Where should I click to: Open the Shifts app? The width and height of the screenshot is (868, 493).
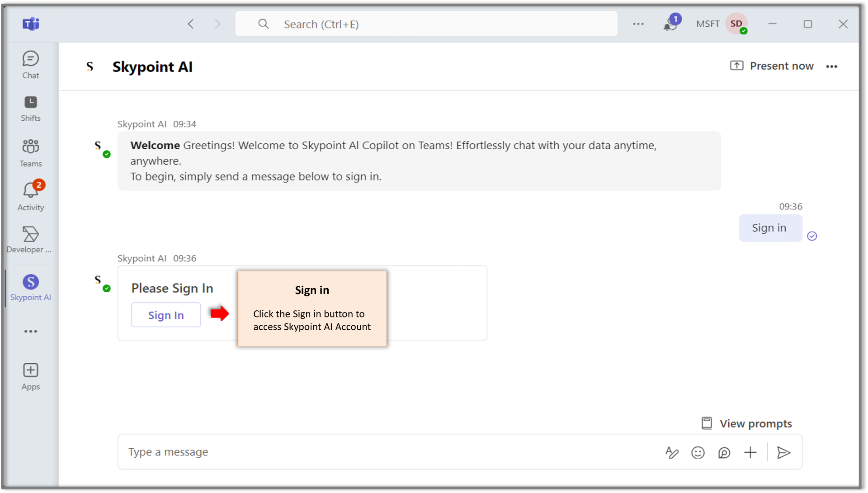tap(31, 109)
